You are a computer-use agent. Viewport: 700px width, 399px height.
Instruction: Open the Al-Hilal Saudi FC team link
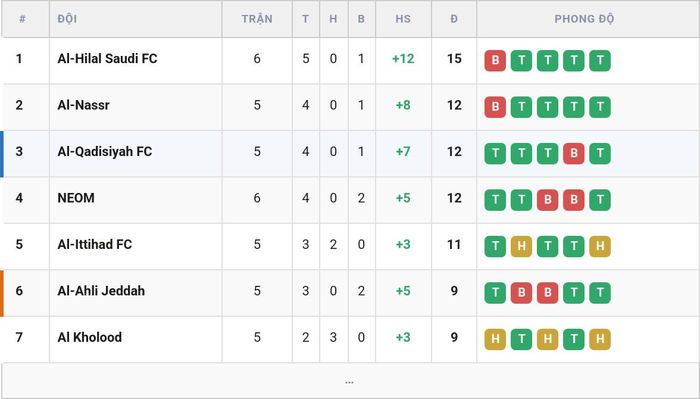click(x=107, y=58)
